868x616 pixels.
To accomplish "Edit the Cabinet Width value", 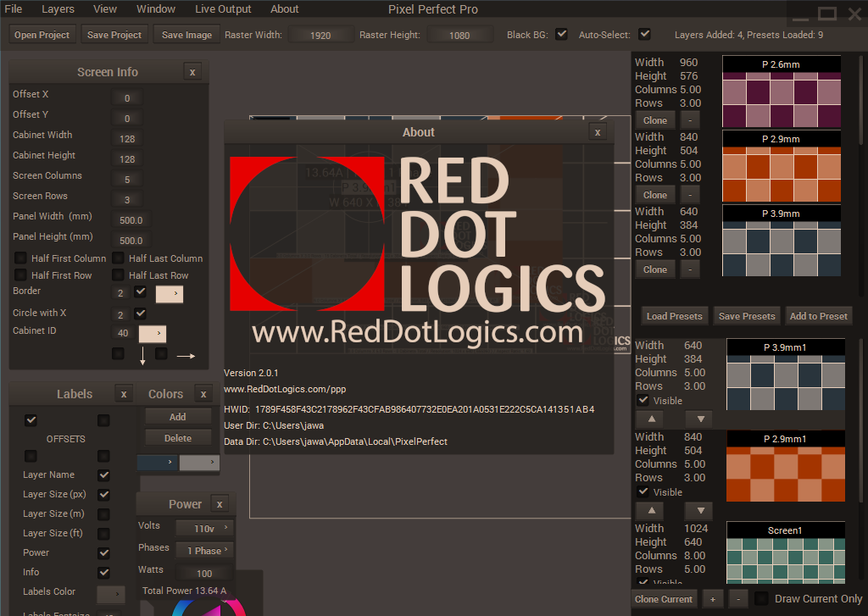I will click(127, 138).
